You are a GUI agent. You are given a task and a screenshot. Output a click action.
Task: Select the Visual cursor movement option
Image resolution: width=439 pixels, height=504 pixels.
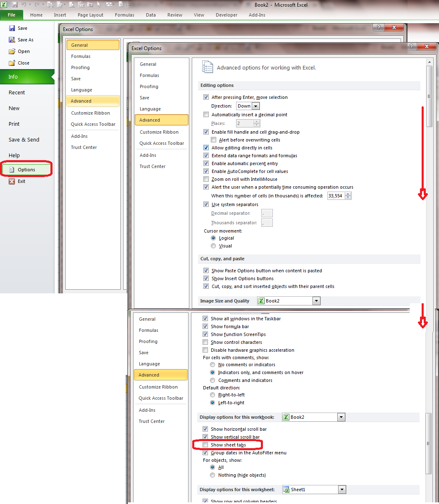pos(213,246)
